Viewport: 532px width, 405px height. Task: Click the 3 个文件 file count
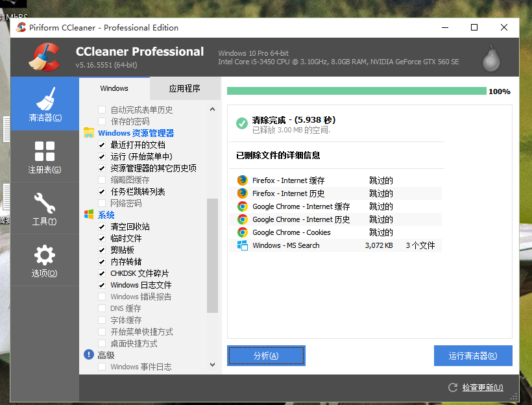(420, 245)
